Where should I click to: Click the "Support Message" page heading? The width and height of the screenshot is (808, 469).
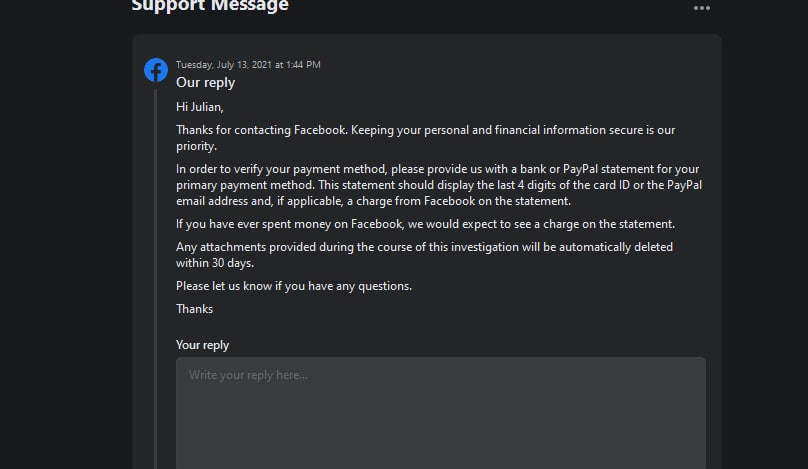point(210,6)
